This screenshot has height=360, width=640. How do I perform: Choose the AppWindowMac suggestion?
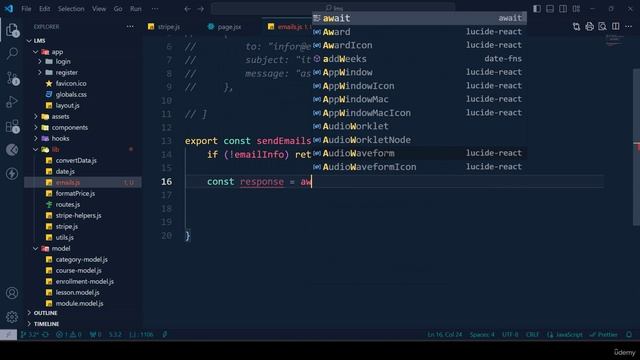419,99
